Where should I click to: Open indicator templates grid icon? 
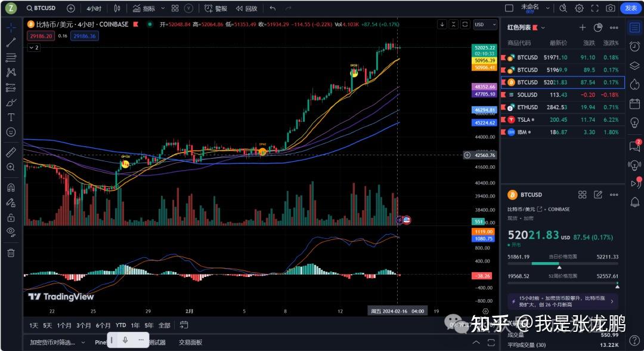175,8
